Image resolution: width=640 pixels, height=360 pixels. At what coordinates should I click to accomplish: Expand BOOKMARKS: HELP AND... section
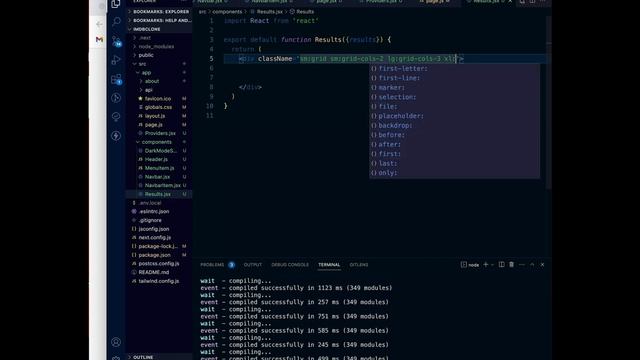pos(158,20)
